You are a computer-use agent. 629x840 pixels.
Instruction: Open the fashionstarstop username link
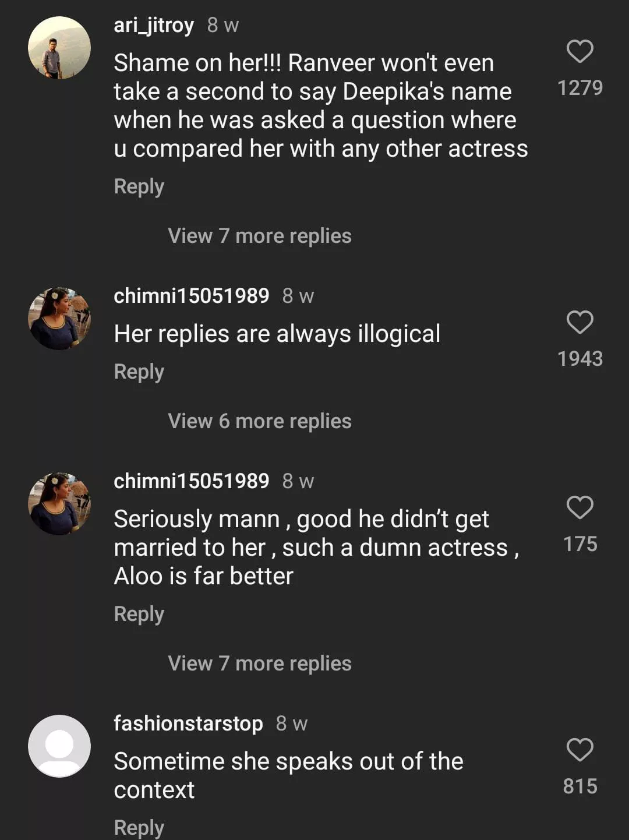pos(188,723)
